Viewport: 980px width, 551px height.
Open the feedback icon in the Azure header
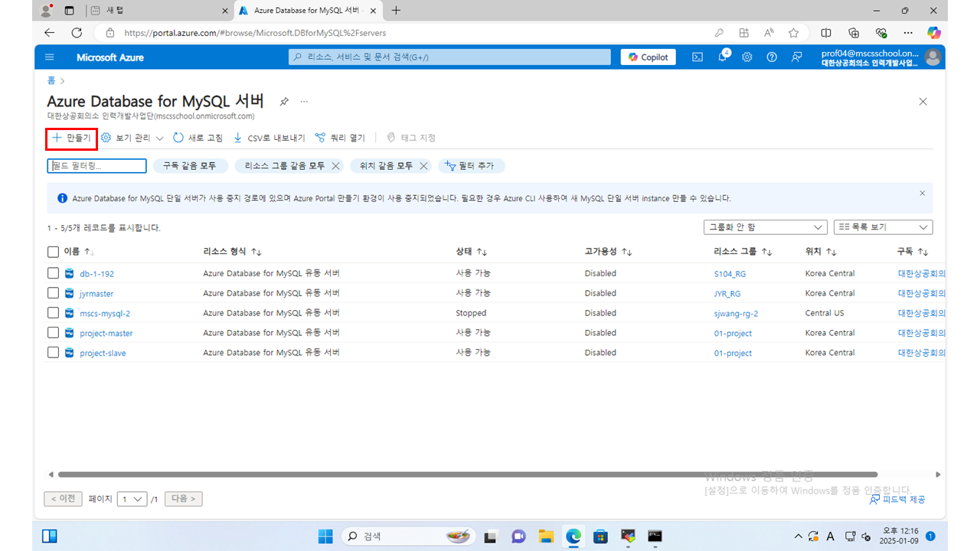click(x=797, y=57)
